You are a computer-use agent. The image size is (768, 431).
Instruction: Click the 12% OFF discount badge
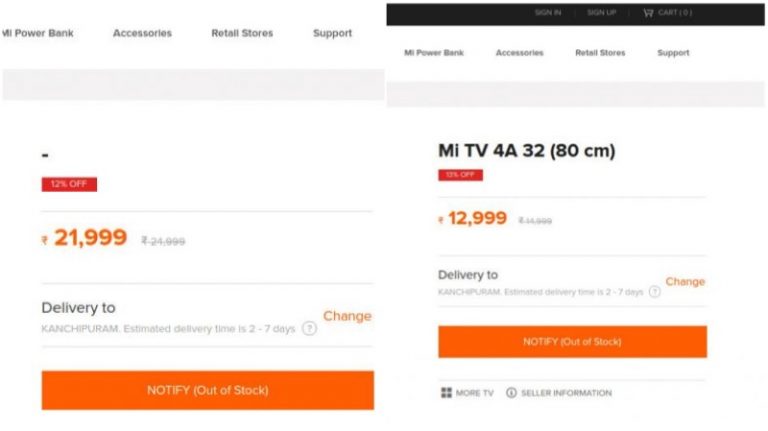pyautogui.click(x=69, y=184)
